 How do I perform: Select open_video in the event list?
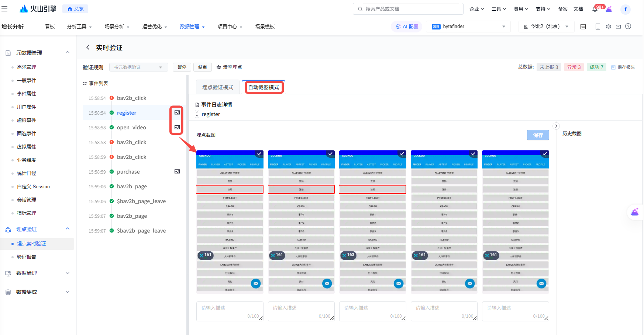click(131, 128)
